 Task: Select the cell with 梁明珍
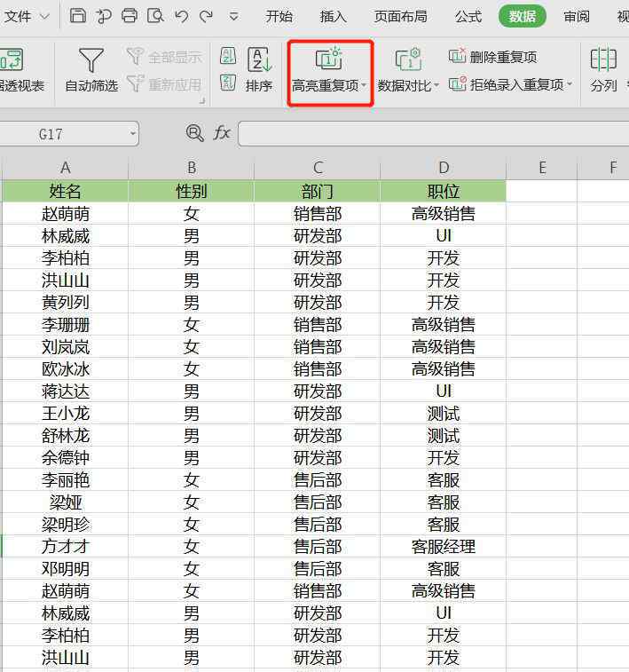[x=65, y=525]
